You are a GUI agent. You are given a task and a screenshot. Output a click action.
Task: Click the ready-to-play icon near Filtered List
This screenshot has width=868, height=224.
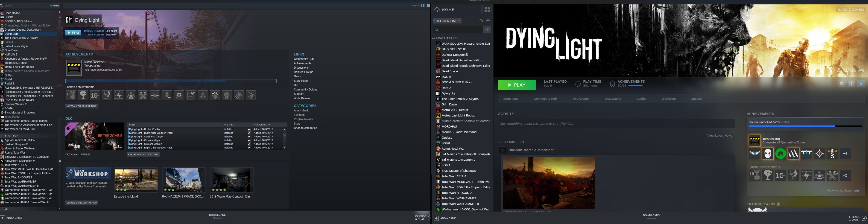pos(488,21)
